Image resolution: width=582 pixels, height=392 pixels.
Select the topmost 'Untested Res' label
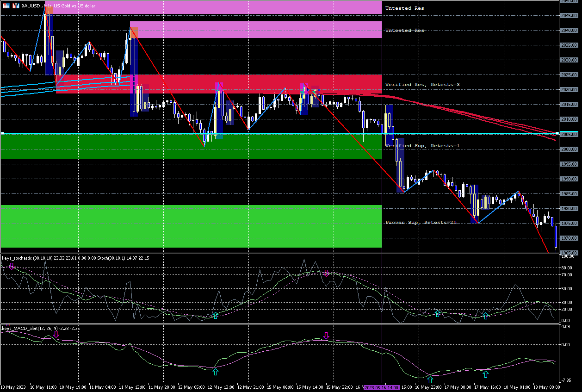(404, 8)
